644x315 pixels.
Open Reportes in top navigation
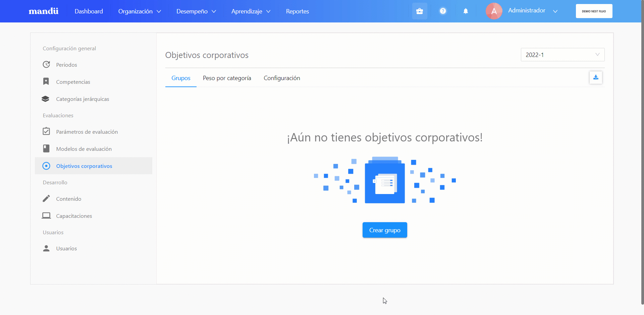pyautogui.click(x=297, y=11)
